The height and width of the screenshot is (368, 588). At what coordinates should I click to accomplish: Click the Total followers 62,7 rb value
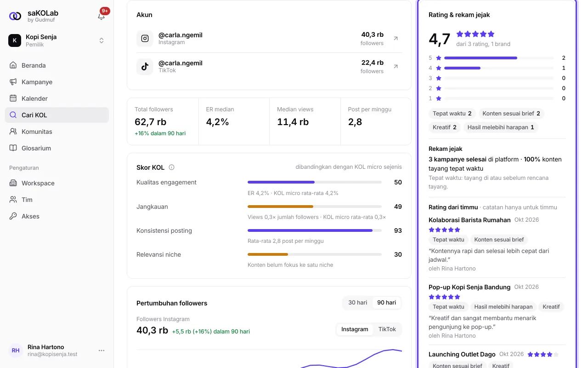151,122
